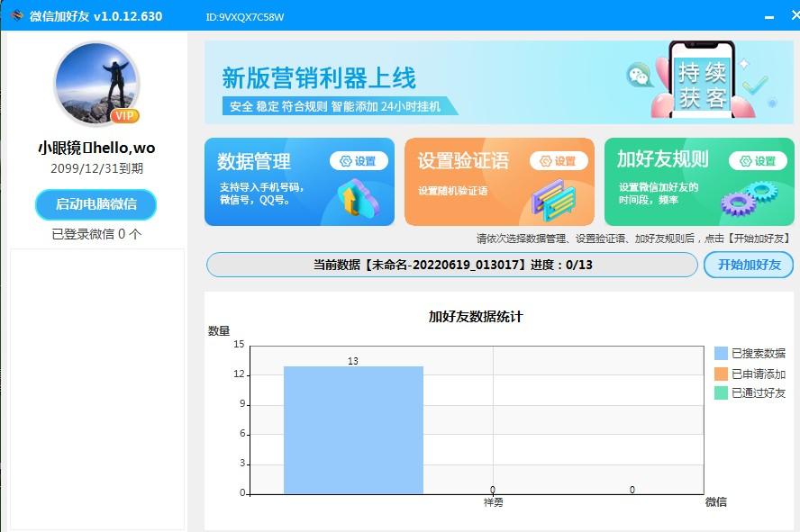Screen dimensions: 800x532
Task: Click the 祥勇 x-axis category label
Action: 494,502
